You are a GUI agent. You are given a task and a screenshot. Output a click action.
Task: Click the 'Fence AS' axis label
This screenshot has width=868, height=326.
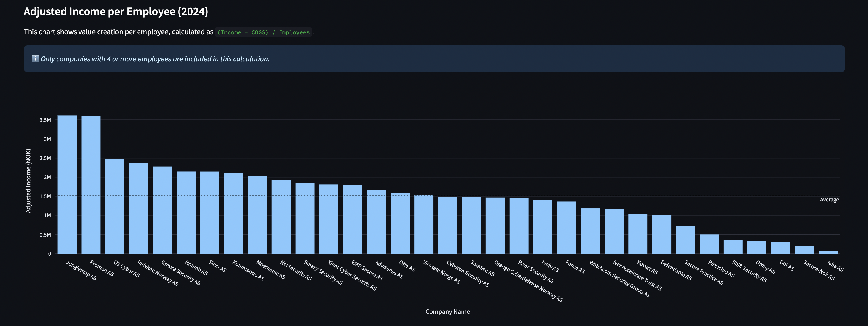575,267
